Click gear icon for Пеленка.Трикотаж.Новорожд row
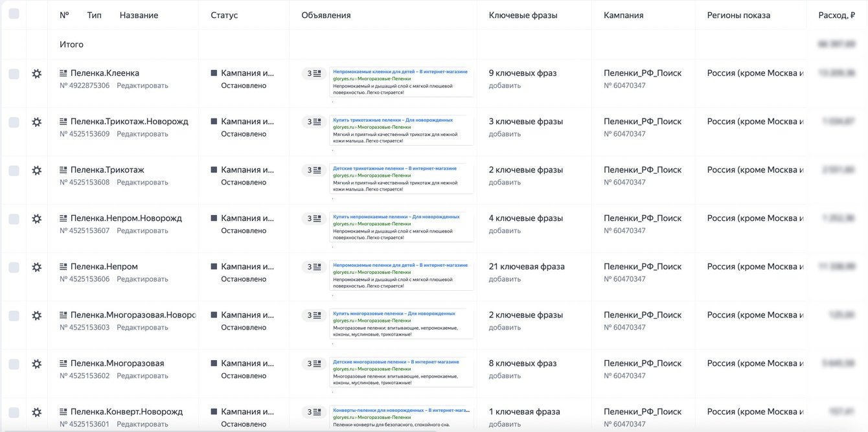The width and height of the screenshot is (868, 432). pos(37,122)
